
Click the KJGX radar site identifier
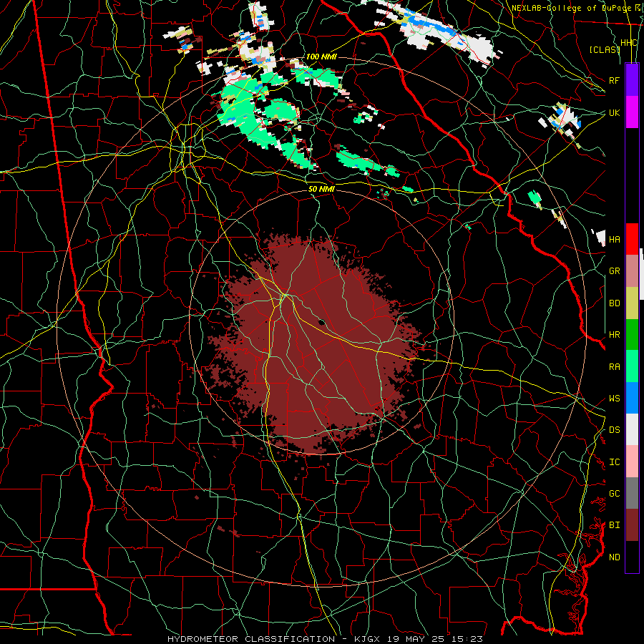click(368, 639)
